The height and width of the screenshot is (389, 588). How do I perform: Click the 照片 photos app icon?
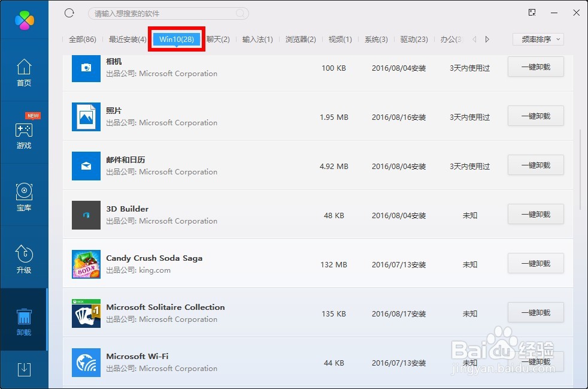[86, 117]
